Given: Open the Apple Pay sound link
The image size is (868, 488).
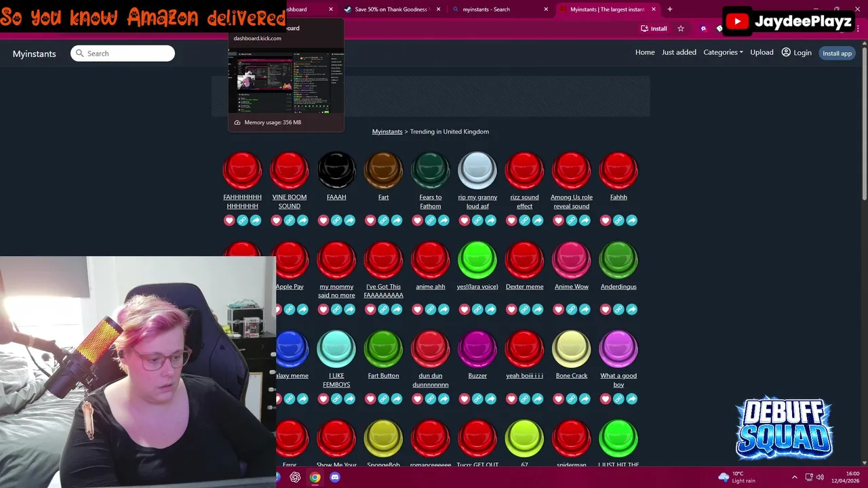Looking at the screenshot, I should 290,287.
